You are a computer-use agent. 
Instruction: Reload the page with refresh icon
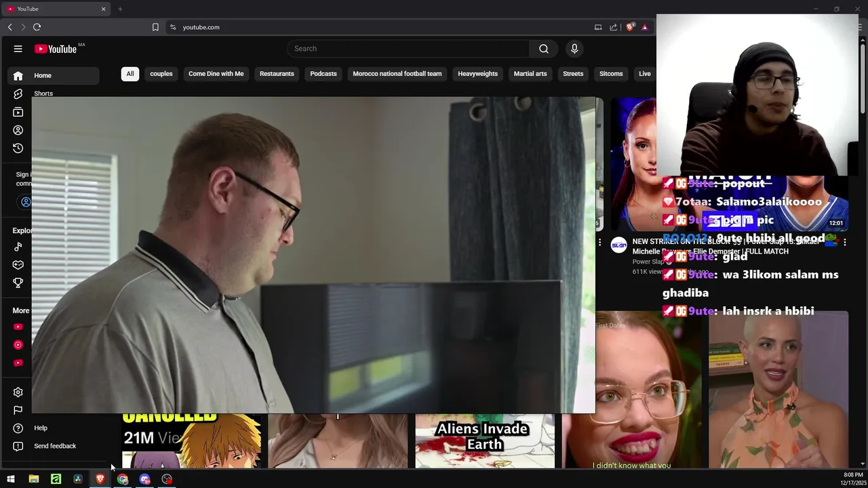37,27
